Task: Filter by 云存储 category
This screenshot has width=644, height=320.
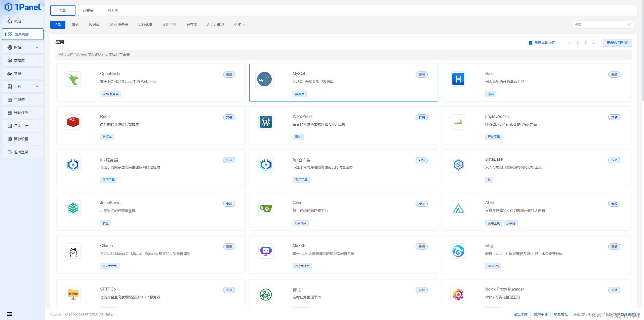Action: (x=192, y=25)
